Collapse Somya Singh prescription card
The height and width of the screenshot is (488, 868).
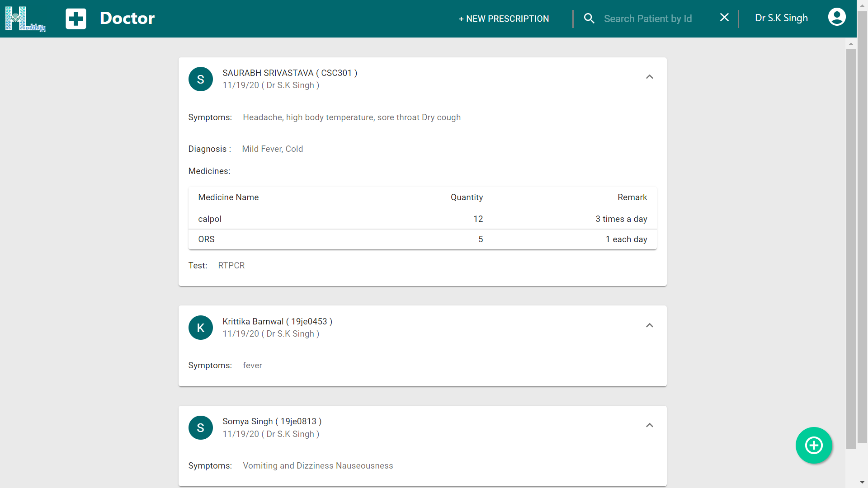click(x=649, y=425)
